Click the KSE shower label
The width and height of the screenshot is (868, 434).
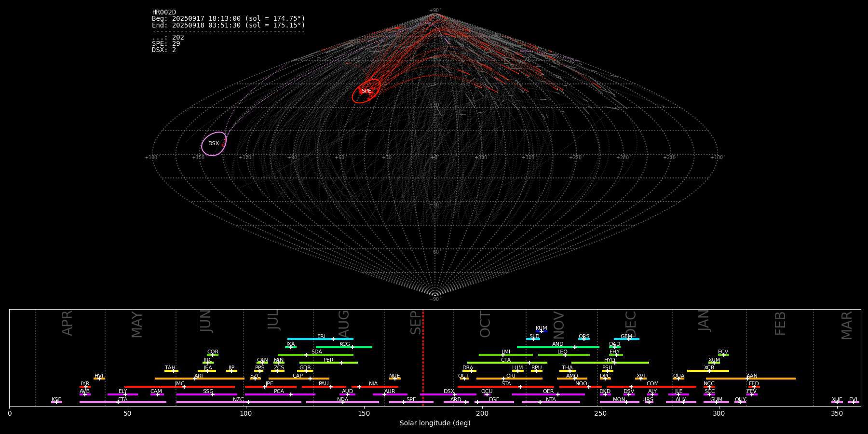click(x=56, y=400)
